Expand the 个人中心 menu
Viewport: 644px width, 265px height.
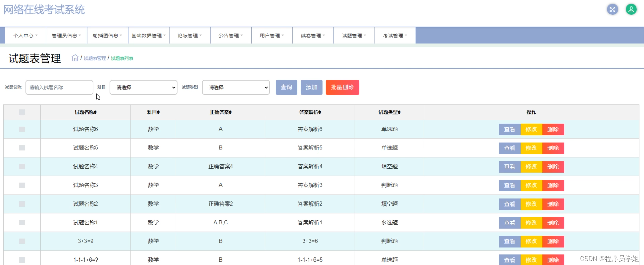[26, 35]
